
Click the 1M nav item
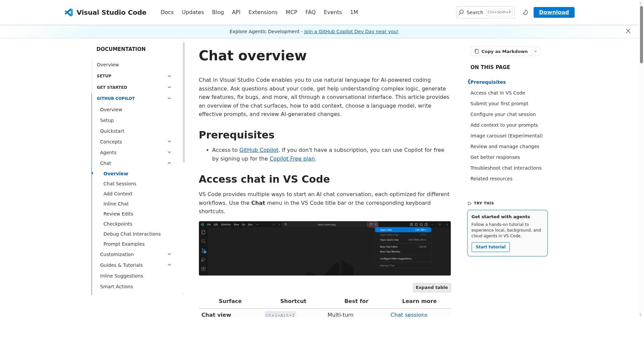click(354, 12)
